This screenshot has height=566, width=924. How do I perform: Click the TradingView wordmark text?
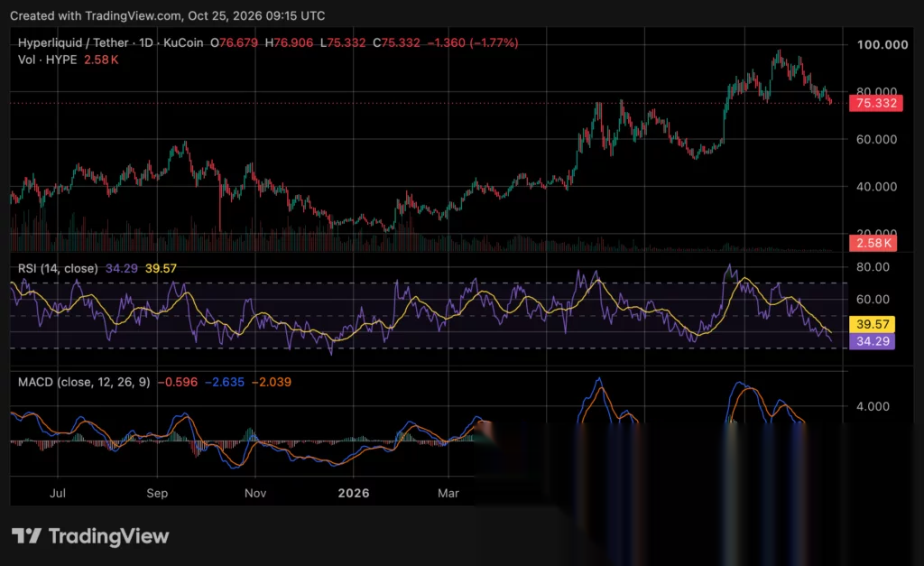109,536
